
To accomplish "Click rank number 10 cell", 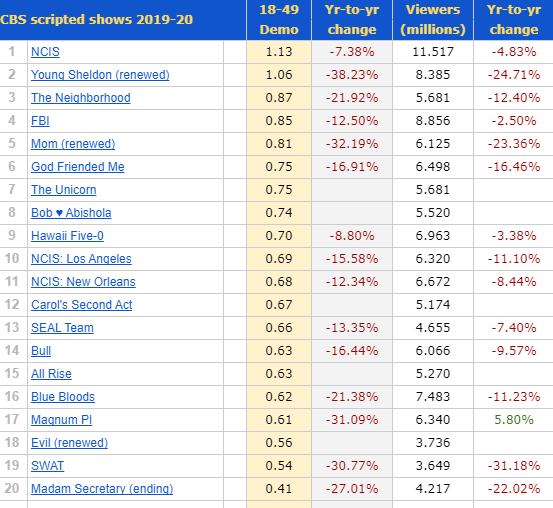I will tap(12, 259).
